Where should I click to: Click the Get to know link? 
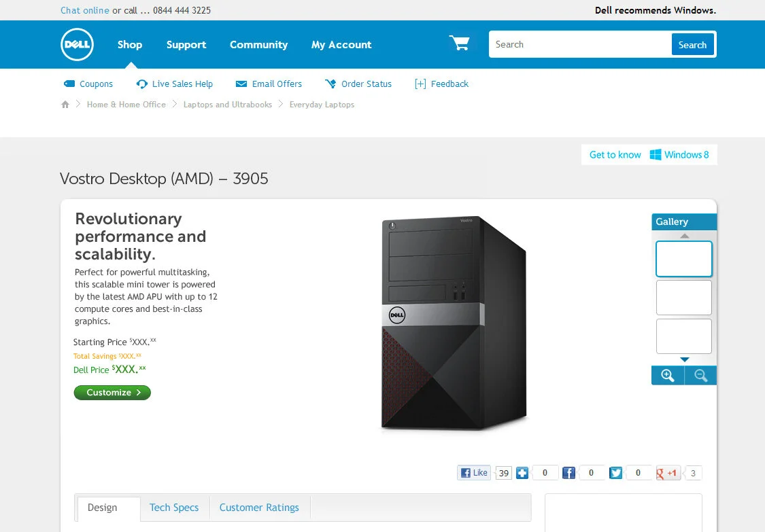(x=615, y=155)
